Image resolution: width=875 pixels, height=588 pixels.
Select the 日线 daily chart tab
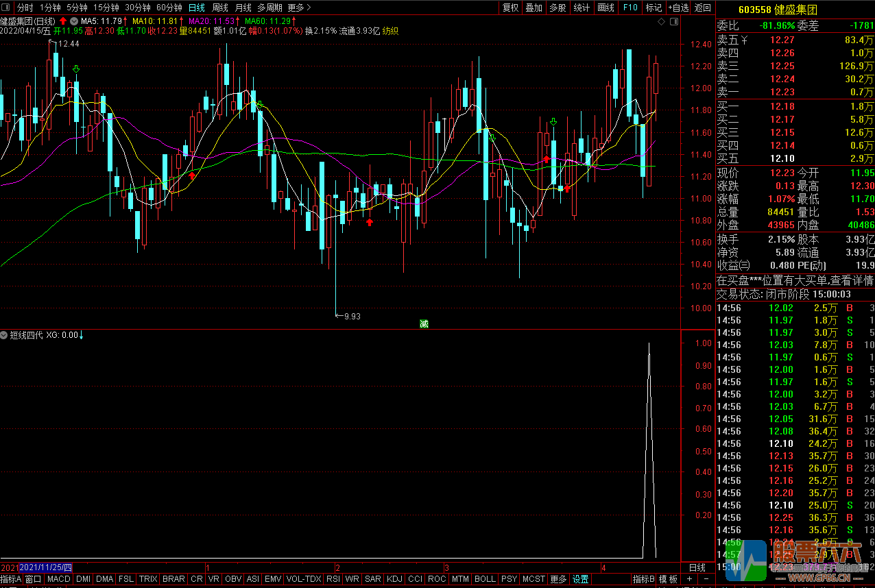pyautogui.click(x=197, y=8)
